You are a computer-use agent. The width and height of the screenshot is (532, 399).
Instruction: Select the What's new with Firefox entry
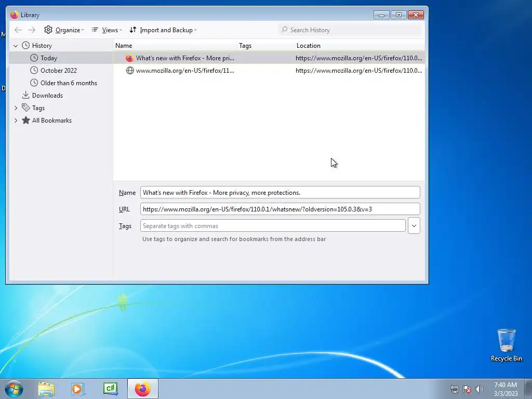(x=269, y=58)
